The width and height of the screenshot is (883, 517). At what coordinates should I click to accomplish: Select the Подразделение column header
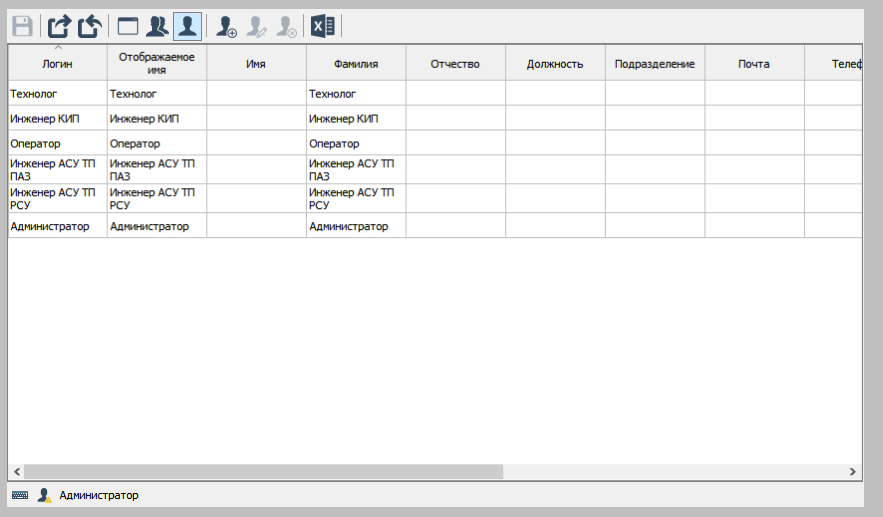655,64
